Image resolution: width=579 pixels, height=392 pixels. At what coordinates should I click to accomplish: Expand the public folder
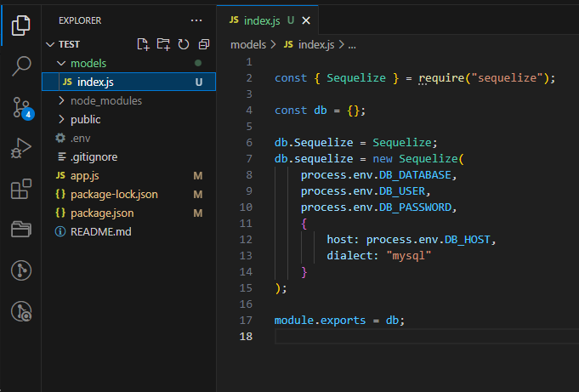coord(85,119)
